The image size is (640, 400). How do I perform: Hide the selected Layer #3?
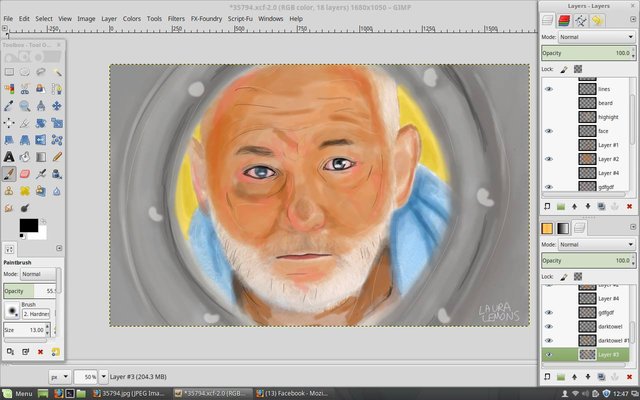549,355
